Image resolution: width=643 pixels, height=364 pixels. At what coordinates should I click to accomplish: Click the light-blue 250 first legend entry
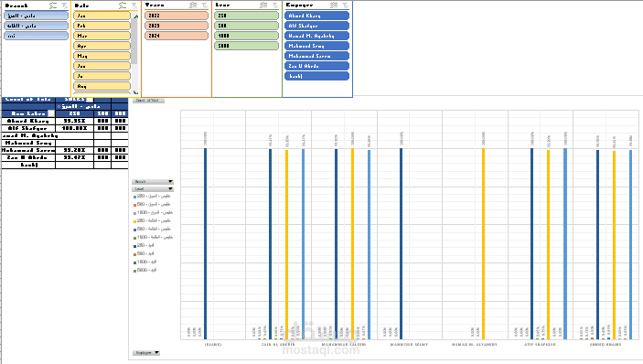(x=152, y=197)
